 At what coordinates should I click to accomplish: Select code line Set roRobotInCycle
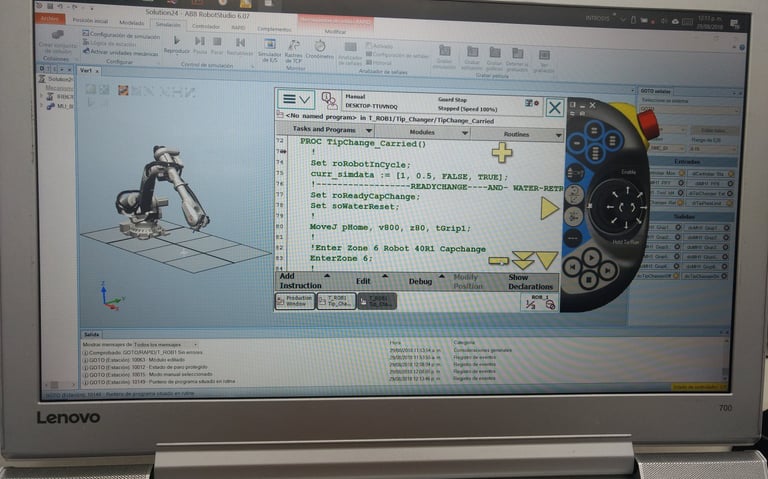tap(360, 164)
